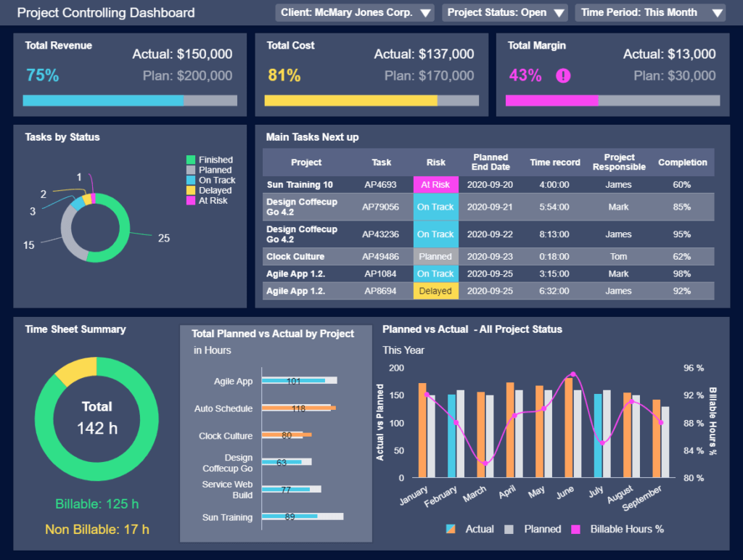Click the "Completion" column header

[682, 162]
